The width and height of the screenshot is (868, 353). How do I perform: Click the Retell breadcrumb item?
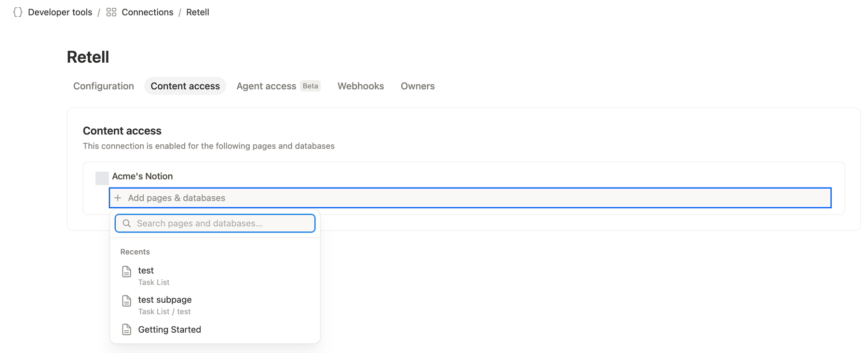(x=198, y=12)
